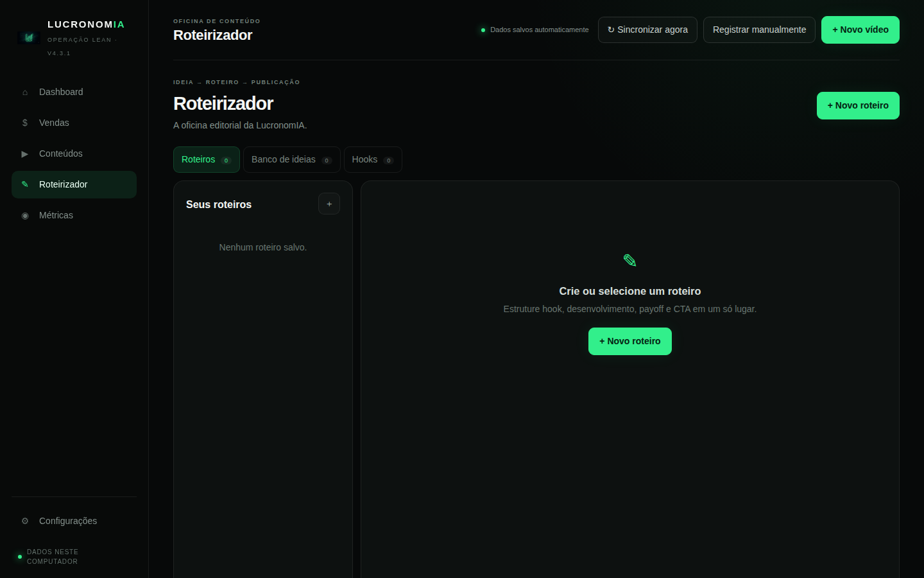Click the 'Nenhum roteiro salvo.' message
Viewport: 924px width, 578px height.
point(263,247)
